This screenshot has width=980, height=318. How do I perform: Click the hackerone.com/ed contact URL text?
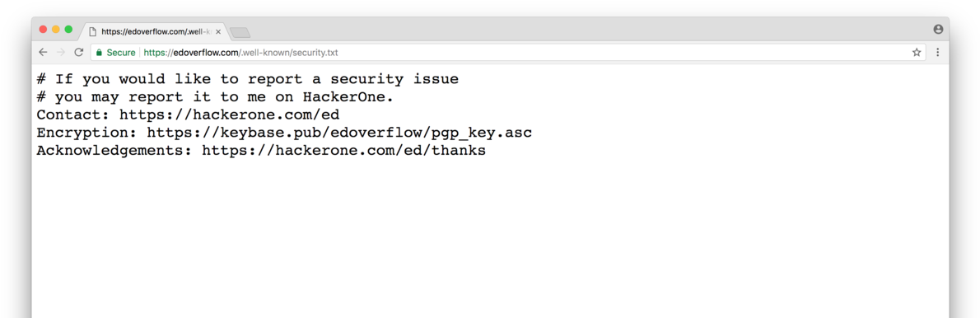tap(230, 115)
